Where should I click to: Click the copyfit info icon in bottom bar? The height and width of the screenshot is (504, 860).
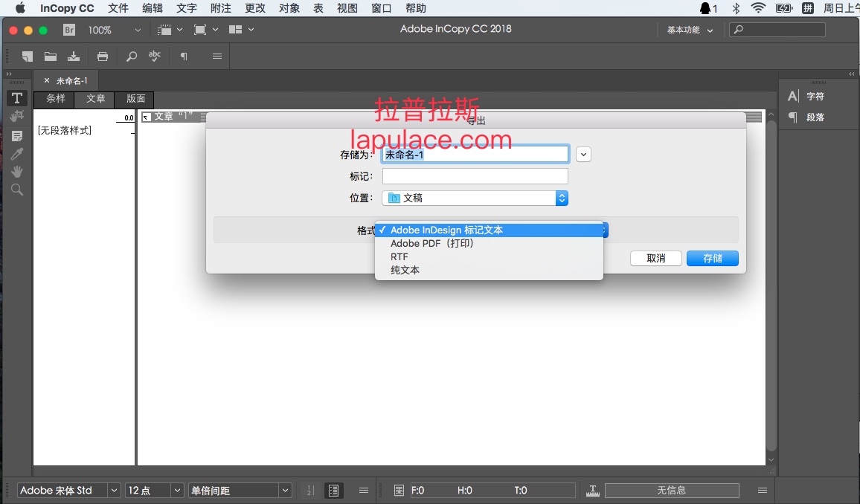coord(592,491)
